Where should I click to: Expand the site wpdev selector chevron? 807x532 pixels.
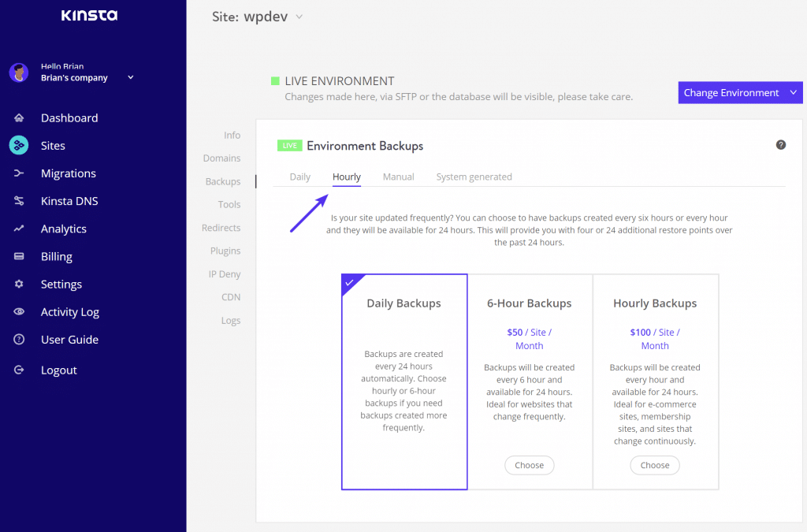pyautogui.click(x=299, y=17)
